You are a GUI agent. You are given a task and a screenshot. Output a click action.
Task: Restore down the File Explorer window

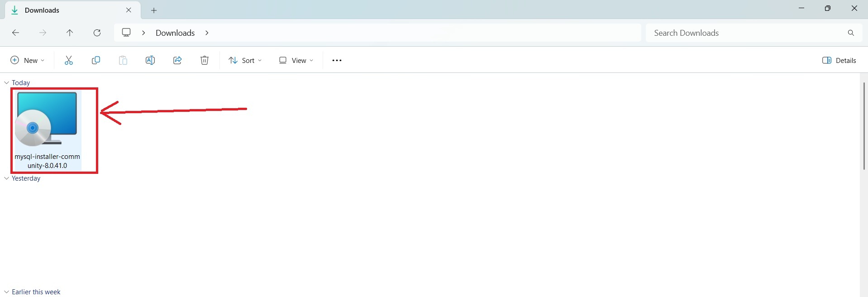828,8
